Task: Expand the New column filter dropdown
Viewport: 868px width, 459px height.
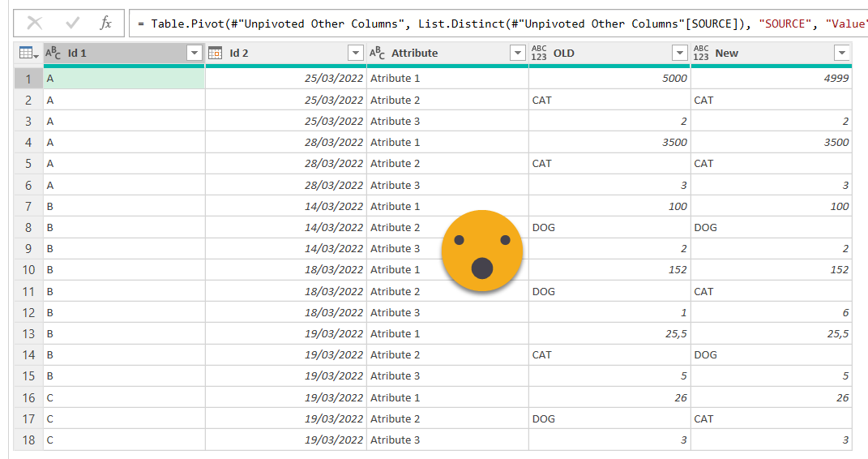Action: point(842,54)
